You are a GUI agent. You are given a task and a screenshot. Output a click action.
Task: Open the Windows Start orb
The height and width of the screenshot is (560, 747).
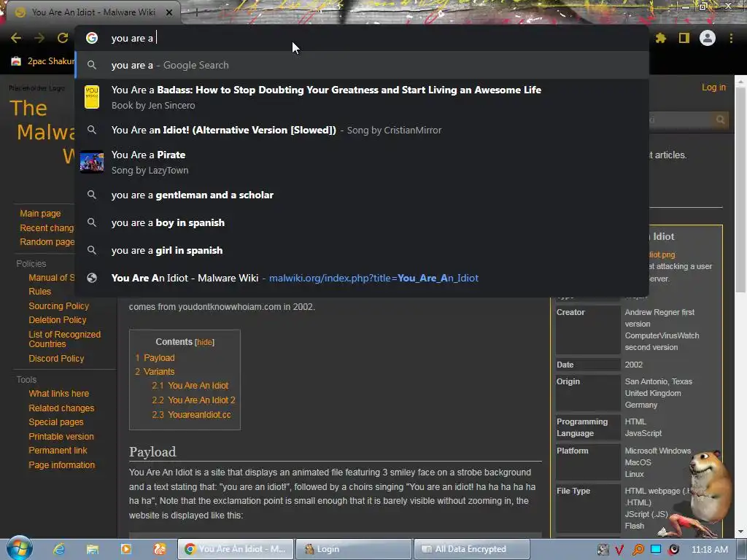(x=18, y=549)
